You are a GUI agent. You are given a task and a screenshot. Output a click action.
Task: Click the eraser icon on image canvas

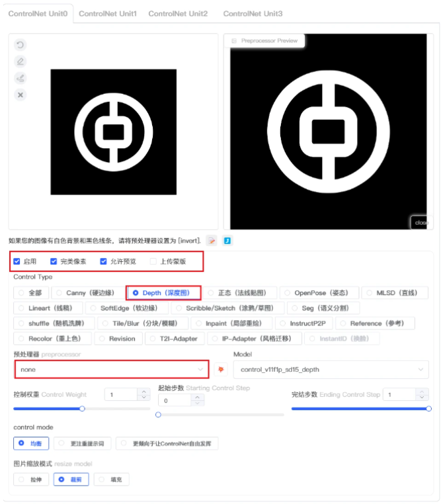pos(20,78)
